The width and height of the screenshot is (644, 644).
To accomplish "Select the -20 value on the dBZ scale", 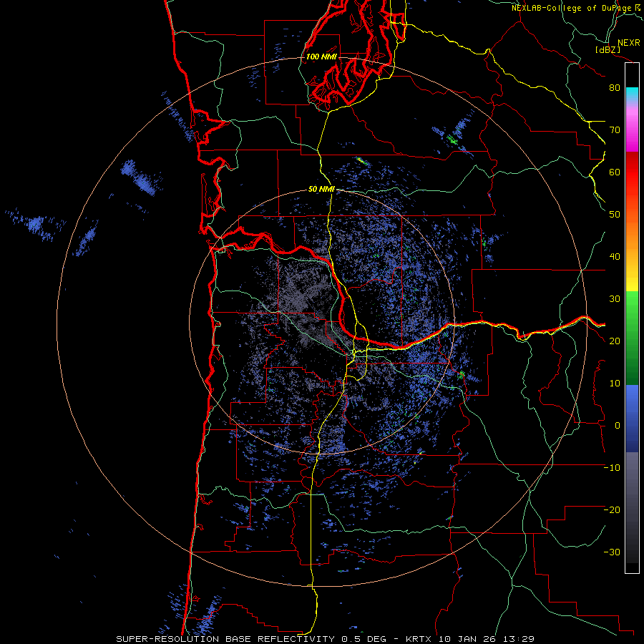I will point(612,510).
